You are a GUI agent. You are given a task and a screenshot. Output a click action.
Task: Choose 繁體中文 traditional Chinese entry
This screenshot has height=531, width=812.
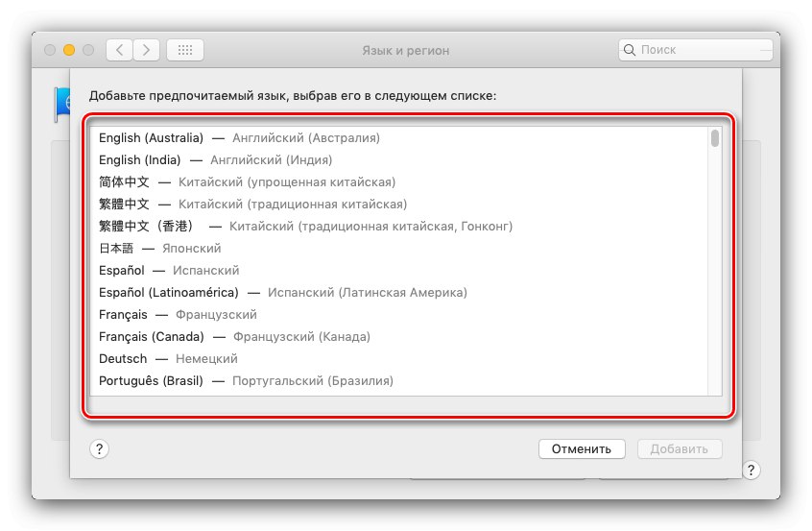[x=252, y=205]
